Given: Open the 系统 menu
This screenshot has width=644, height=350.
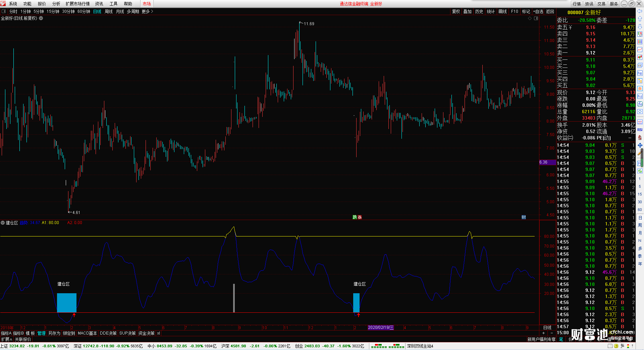Looking at the screenshot, I should [13, 4].
